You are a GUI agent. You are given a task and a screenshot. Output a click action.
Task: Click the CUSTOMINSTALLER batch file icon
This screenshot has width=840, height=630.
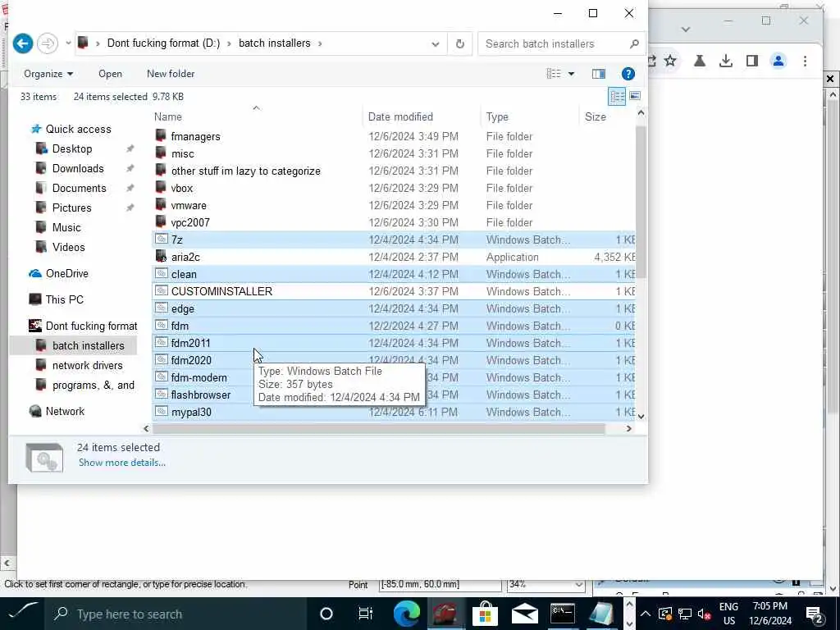pos(162,290)
